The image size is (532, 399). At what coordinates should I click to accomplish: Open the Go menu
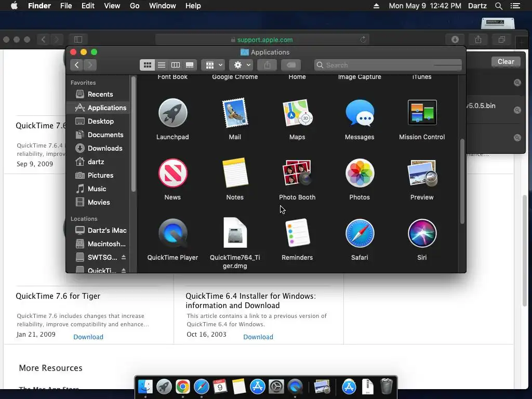pyautogui.click(x=135, y=6)
